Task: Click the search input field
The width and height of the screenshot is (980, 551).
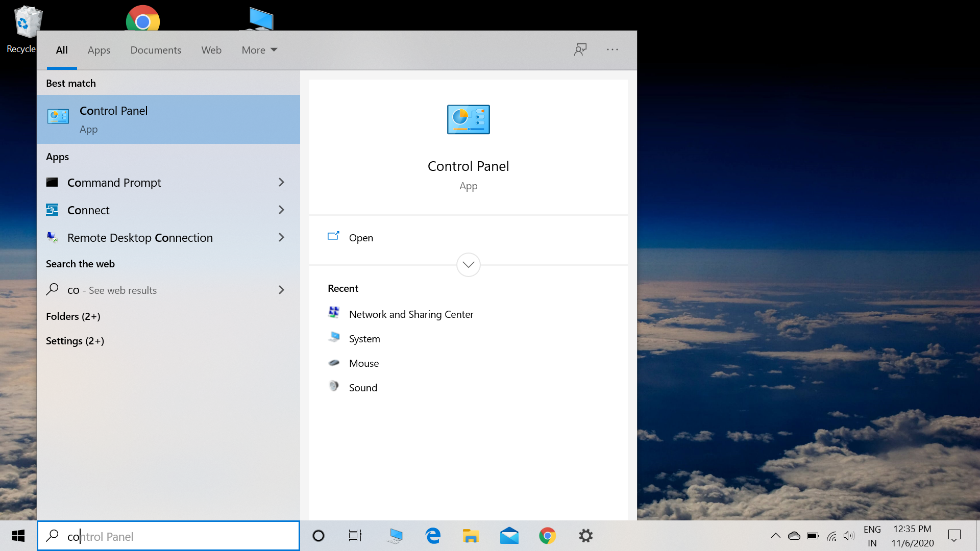Action: coord(169,536)
